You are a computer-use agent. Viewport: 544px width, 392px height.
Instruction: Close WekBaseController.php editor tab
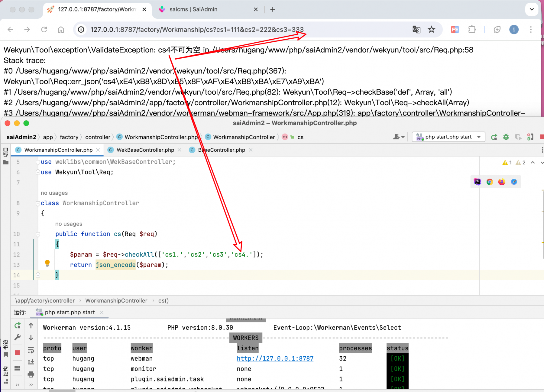[180, 150]
